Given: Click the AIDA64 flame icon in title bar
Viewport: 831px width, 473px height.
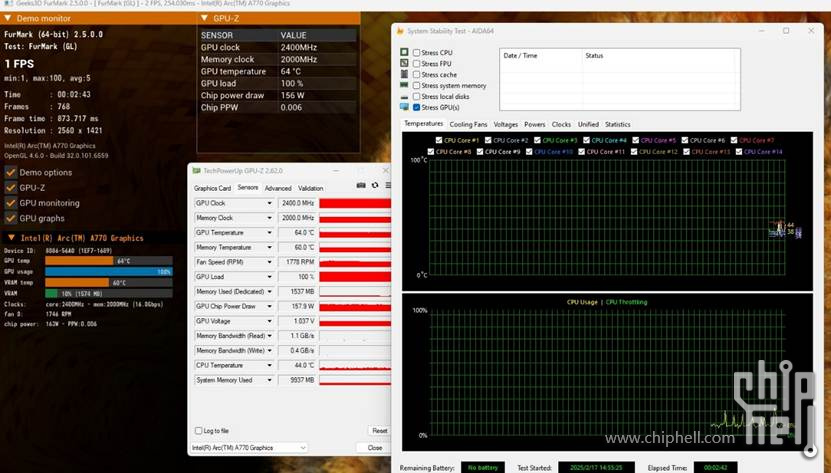Looking at the screenshot, I should coord(401,31).
